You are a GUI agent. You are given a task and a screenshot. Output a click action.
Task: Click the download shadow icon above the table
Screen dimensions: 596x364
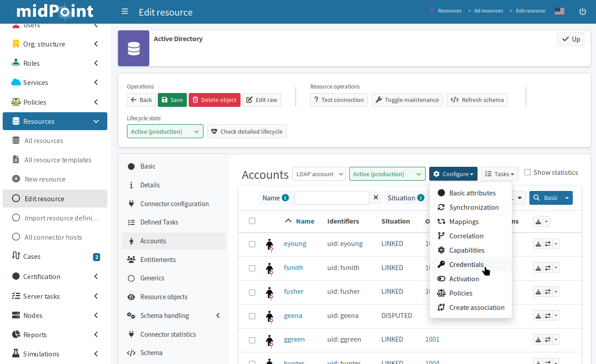point(538,221)
